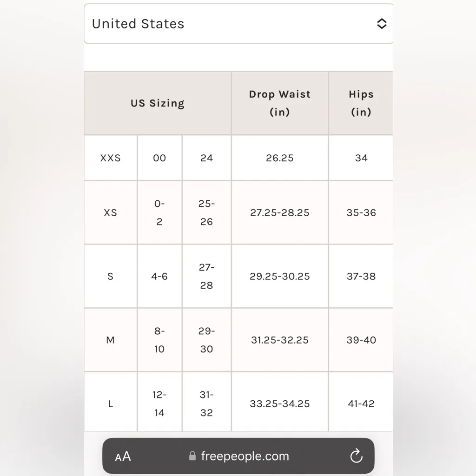This screenshot has height=476, width=476.
Task: Tap the padlock icon in address bar
Action: point(192,456)
